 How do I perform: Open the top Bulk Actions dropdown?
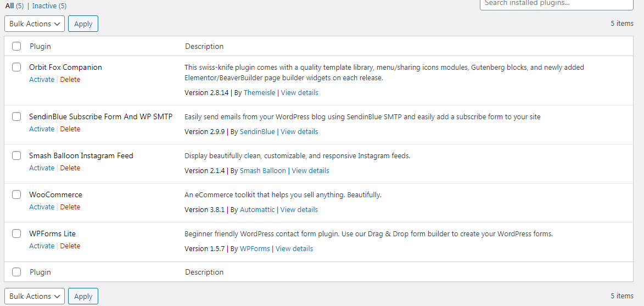pos(35,24)
